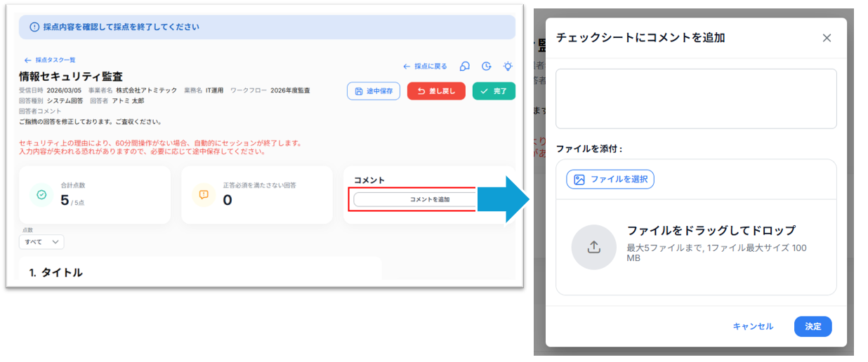
Task: Open the history clock icon
Action: click(x=486, y=66)
